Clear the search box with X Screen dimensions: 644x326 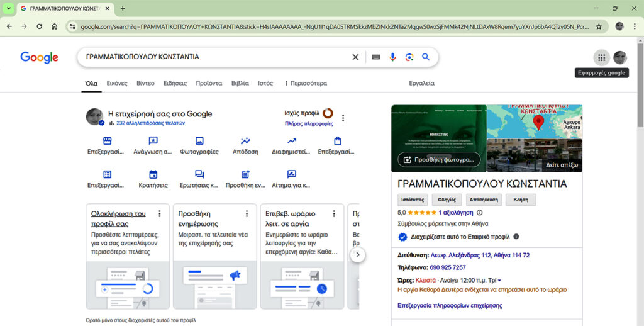tap(355, 57)
